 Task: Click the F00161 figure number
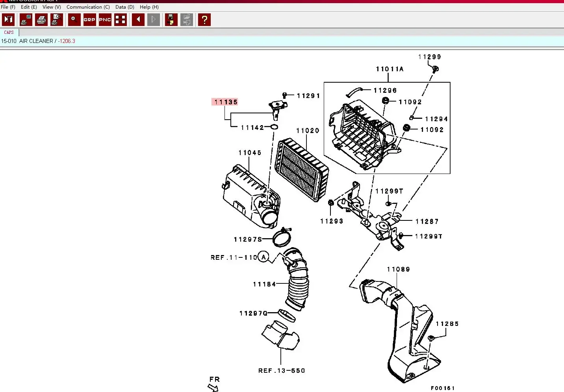click(443, 388)
